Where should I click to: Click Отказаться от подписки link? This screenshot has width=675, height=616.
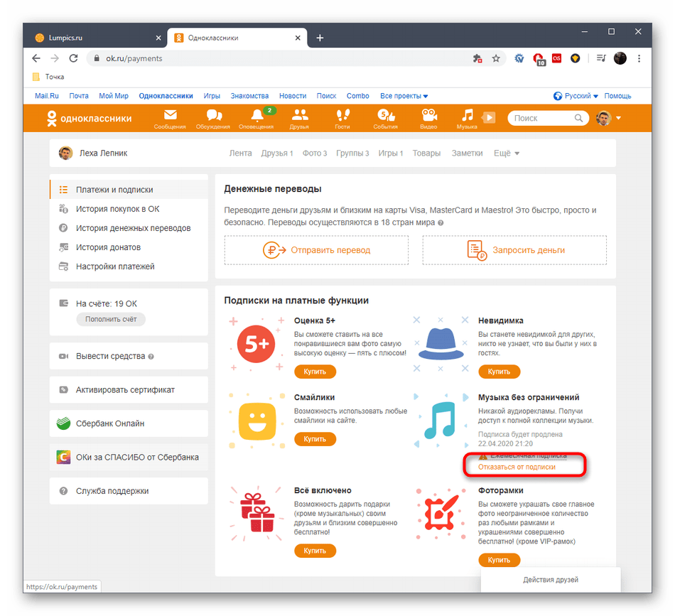pyautogui.click(x=517, y=467)
